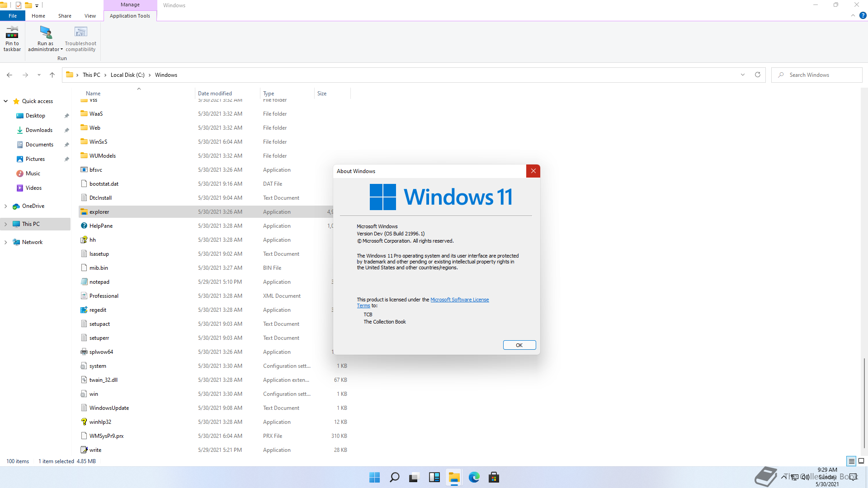Switch to the Home ribbon tab
This screenshot has width=868, height=488.
click(38, 16)
